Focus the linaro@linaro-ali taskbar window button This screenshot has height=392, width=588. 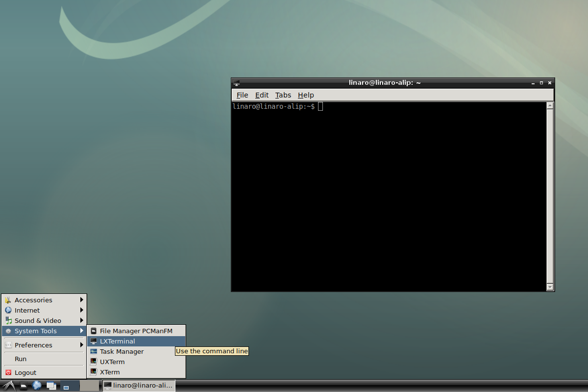point(140,386)
